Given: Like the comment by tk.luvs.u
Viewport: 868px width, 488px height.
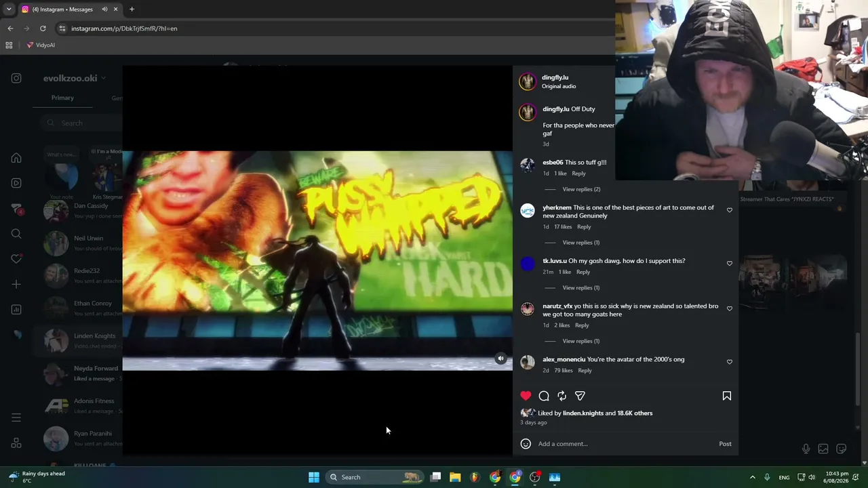Looking at the screenshot, I should click(730, 263).
